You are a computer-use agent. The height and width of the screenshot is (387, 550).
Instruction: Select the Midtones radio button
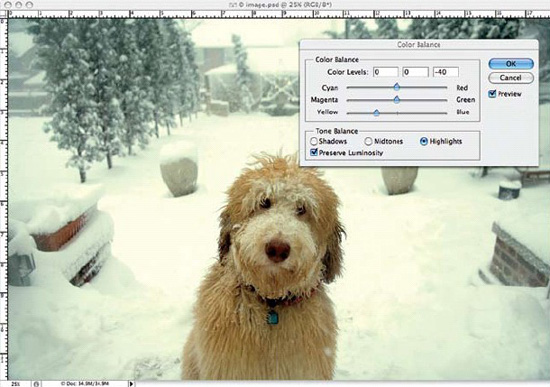point(368,141)
